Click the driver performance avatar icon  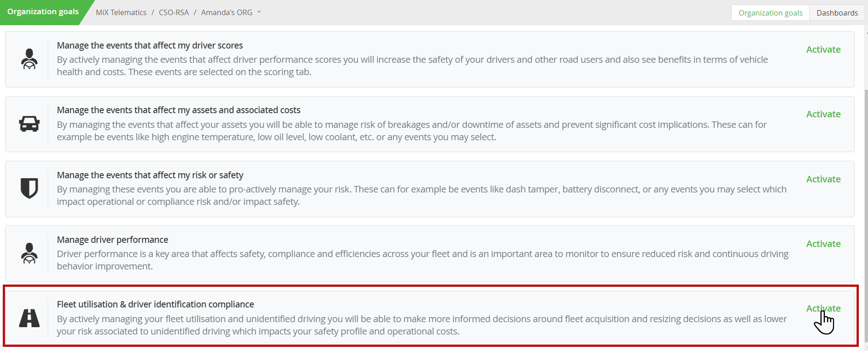[29, 253]
